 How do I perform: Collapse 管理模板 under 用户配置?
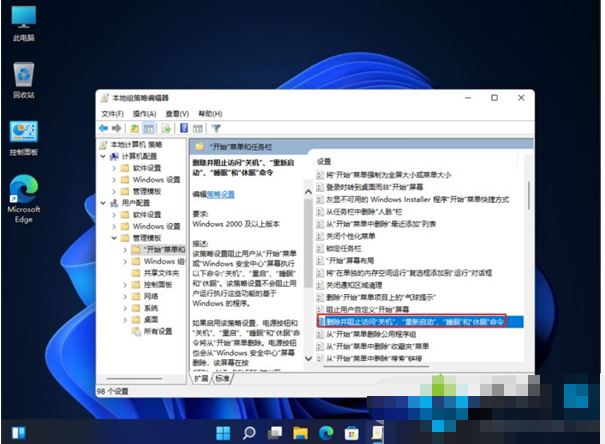[114, 238]
